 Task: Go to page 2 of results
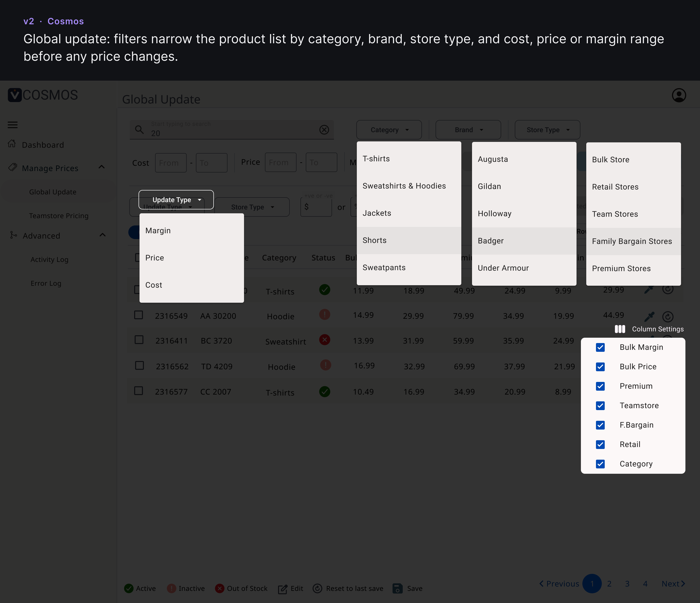point(609,584)
